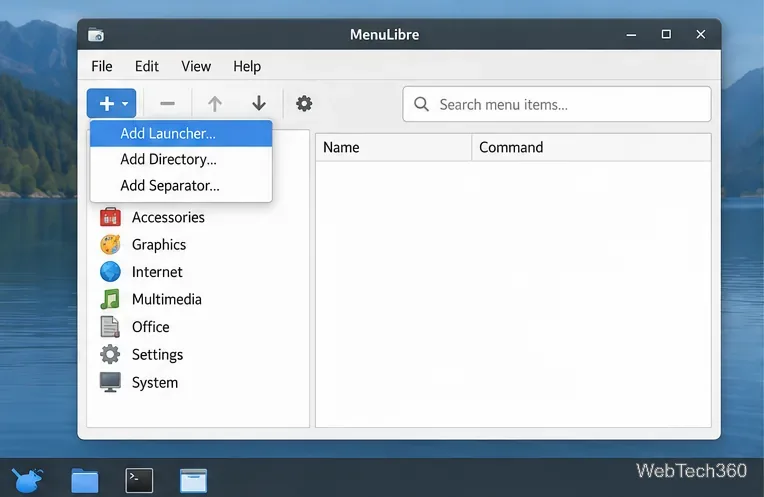Select the Accessories category label

168,217
